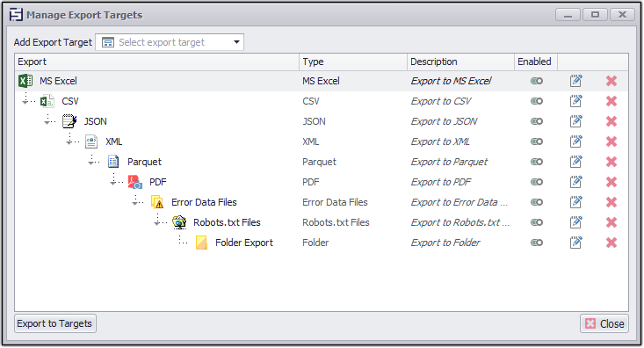This screenshot has width=644, height=348.
Task: Click the 'Export to Parquet' description text
Action: coord(449,162)
